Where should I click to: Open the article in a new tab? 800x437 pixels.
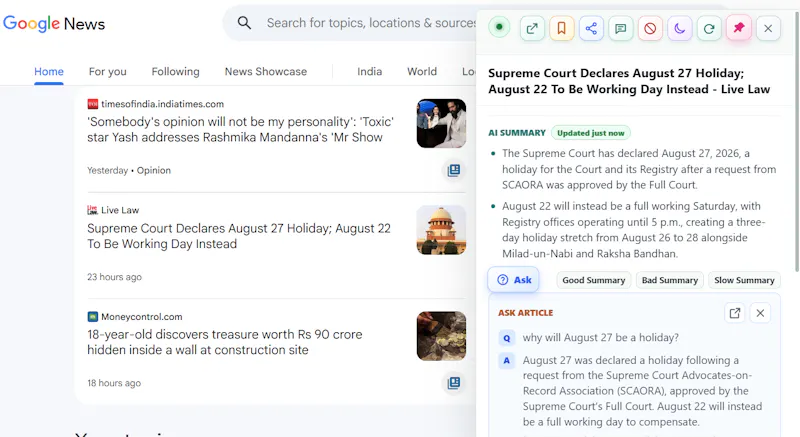pos(532,29)
